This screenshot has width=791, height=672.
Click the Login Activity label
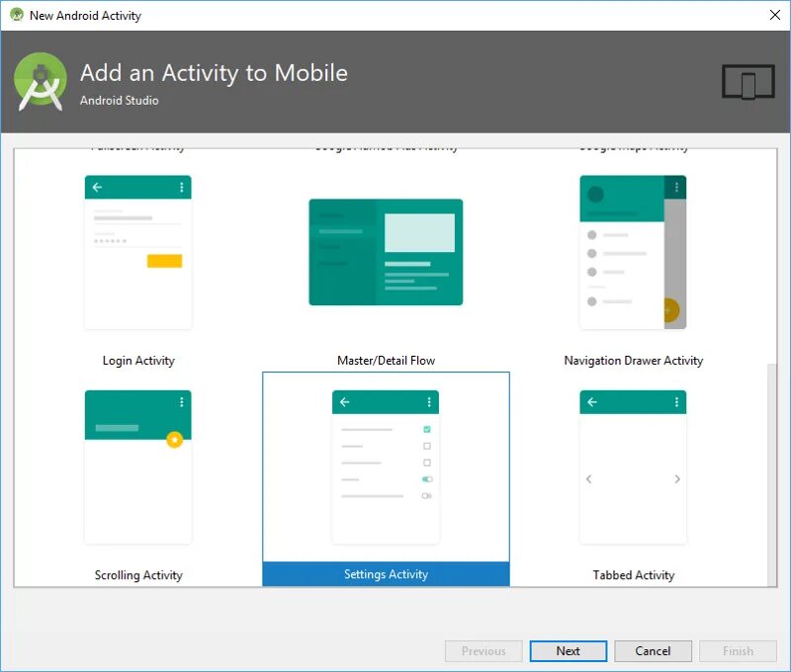138,361
